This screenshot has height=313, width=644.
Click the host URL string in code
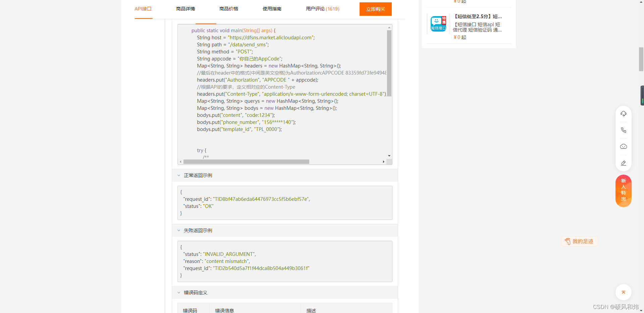pyautogui.click(x=271, y=38)
